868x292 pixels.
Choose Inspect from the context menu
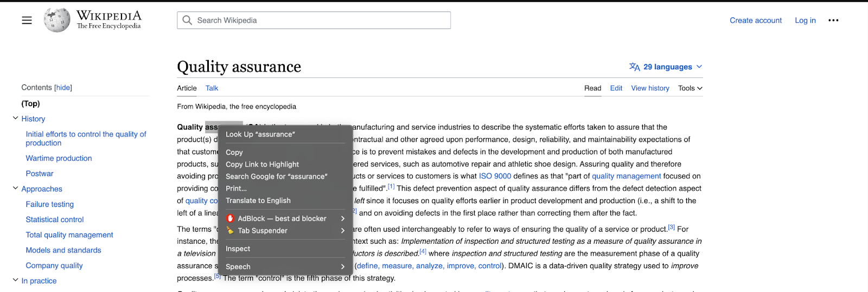click(285, 249)
